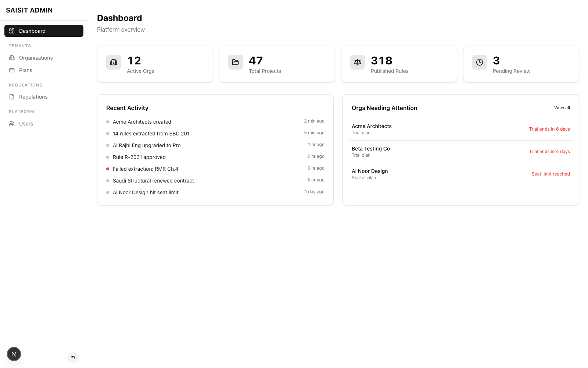Click the Plans card icon in sidebar
The height and width of the screenshot is (368, 588).
(x=12, y=70)
